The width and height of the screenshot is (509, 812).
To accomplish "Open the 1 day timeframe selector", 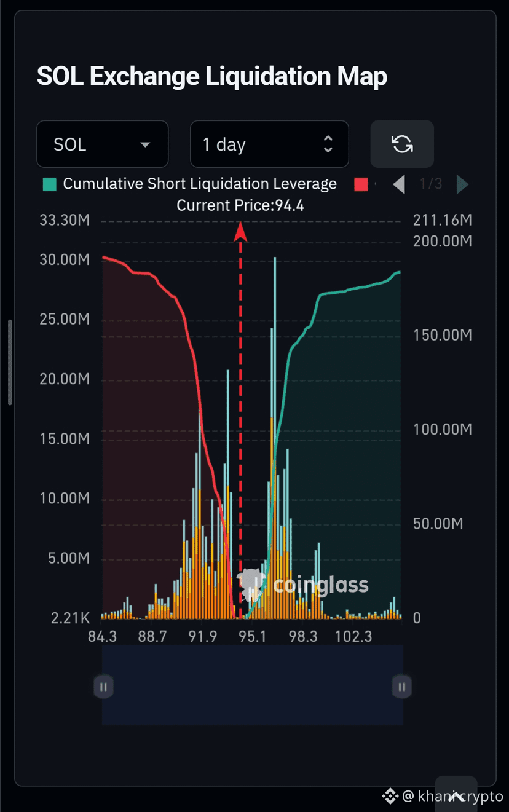I will (x=269, y=144).
